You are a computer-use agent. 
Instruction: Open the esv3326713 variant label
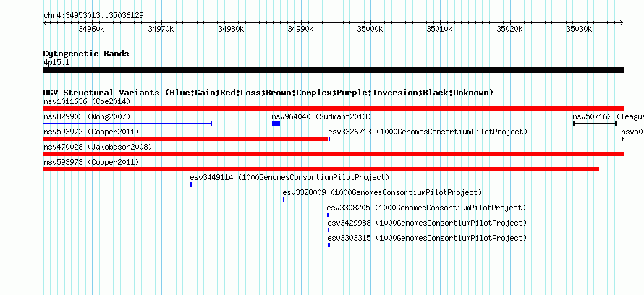(x=428, y=132)
